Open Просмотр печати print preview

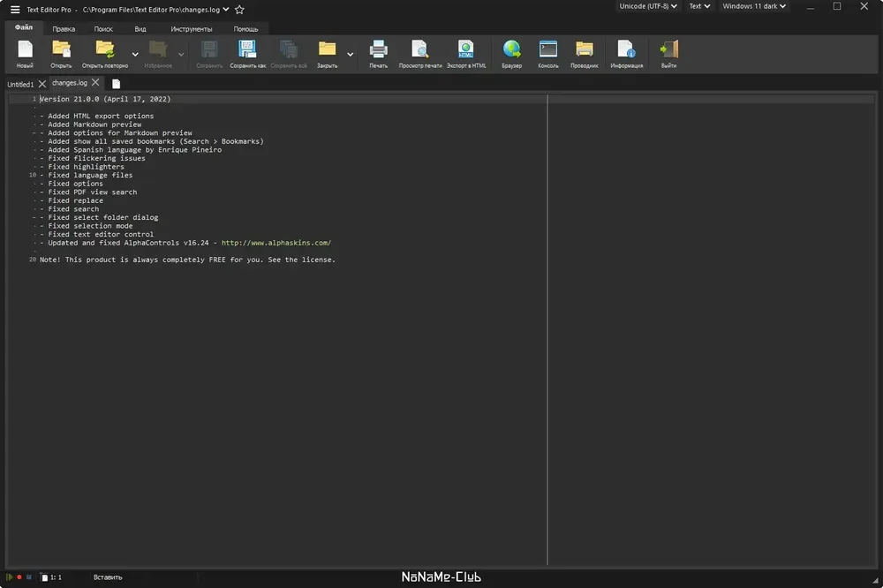point(420,54)
